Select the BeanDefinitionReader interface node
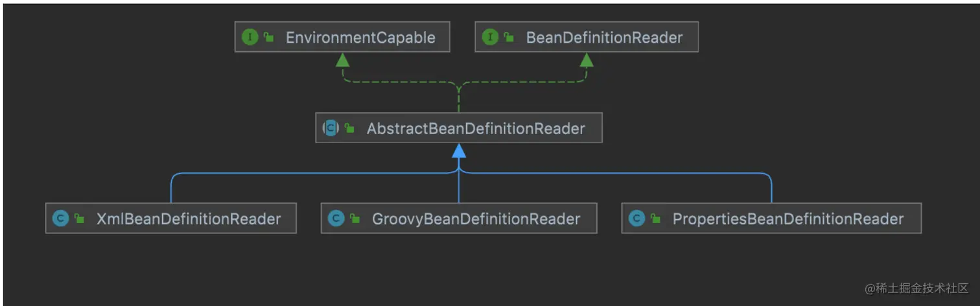The image size is (980, 306). pos(603,38)
